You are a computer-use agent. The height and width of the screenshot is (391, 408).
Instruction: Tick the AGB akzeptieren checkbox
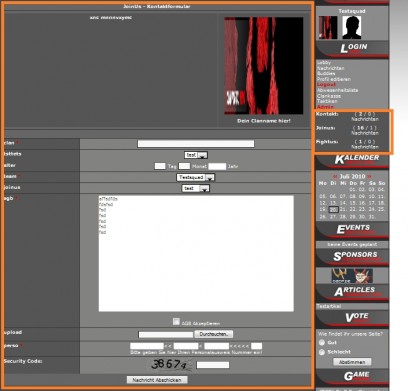click(176, 321)
